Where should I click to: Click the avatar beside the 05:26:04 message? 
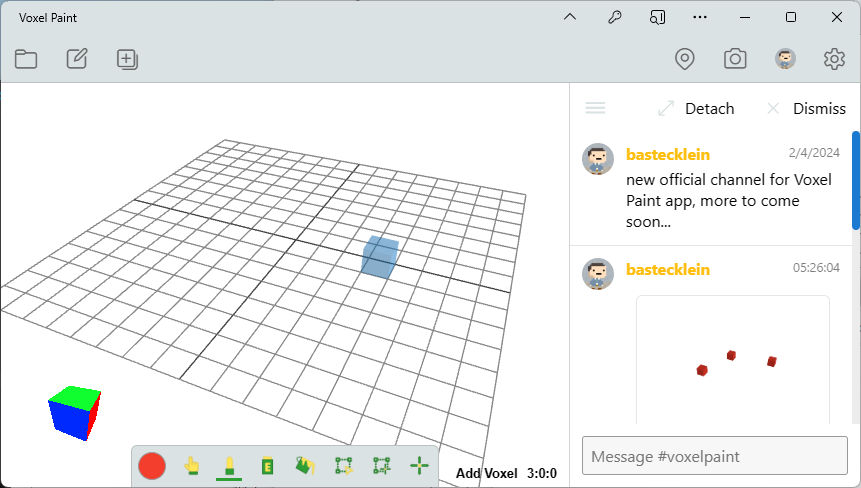click(x=598, y=274)
